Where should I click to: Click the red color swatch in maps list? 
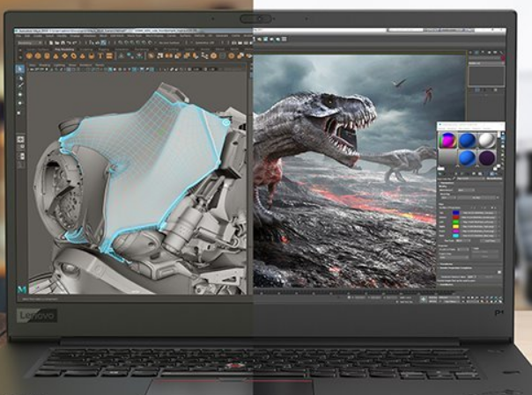click(x=455, y=217)
